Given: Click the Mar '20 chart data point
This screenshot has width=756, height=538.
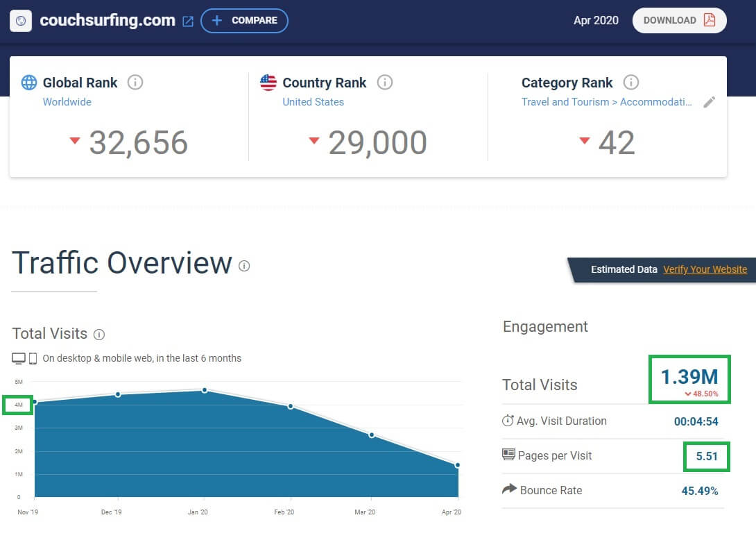Looking at the screenshot, I should 372,435.
